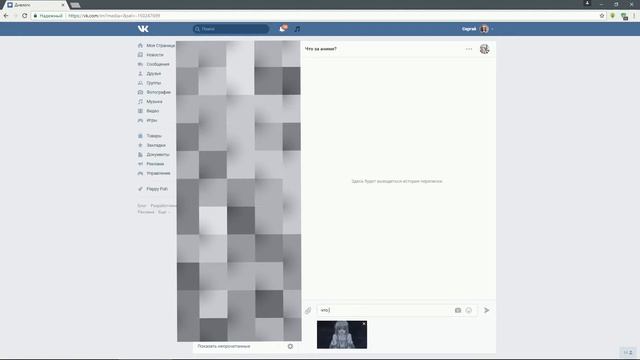Click the VK logo in the header
640x360 pixels.
click(x=143, y=29)
